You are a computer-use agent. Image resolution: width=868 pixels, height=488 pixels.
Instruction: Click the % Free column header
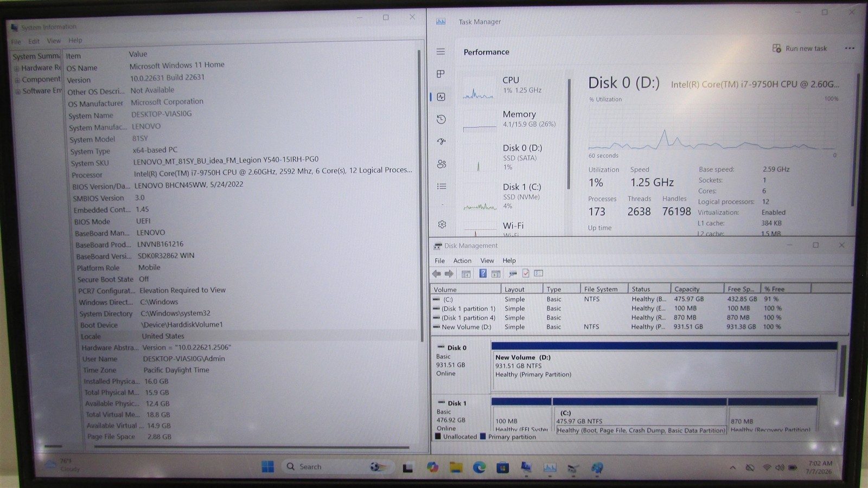coord(786,290)
